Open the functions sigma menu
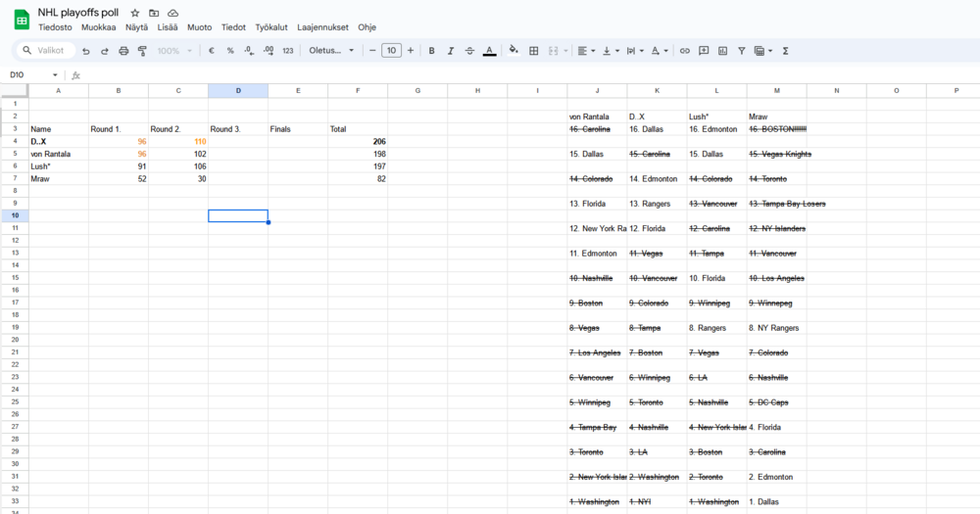The image size is (980, 514). tap(786, 51)
